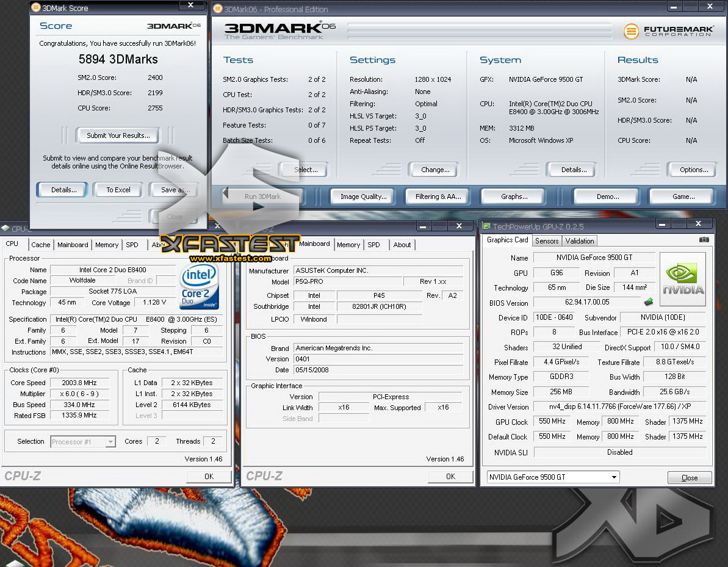Open the Processor selection dropdown in CPU-Z
Viewport: 728px width, 567px height.
pyautogui.click(x=110, y=442)
